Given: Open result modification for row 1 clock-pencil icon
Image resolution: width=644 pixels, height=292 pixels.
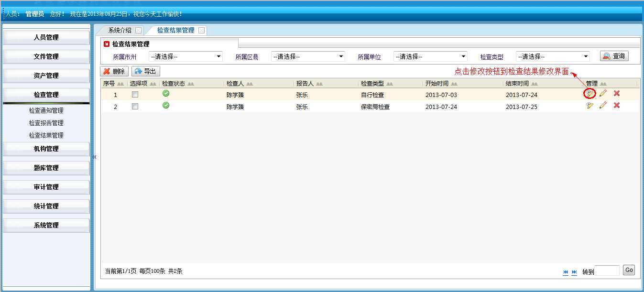Looking at the screenshot, I should pos(590,94).
